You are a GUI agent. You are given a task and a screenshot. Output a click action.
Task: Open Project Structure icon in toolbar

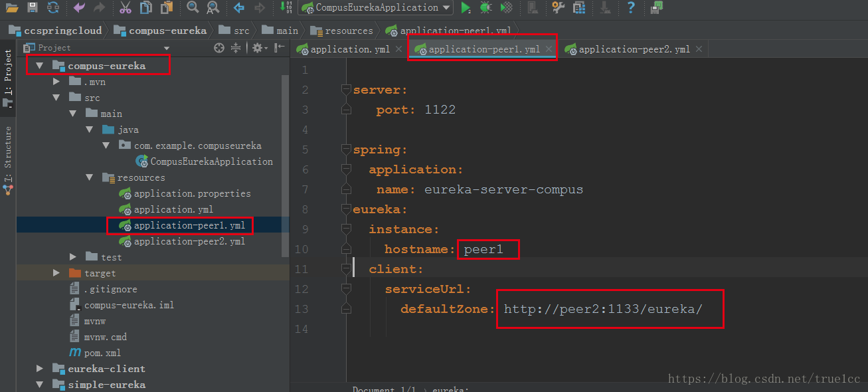point(579,8)
